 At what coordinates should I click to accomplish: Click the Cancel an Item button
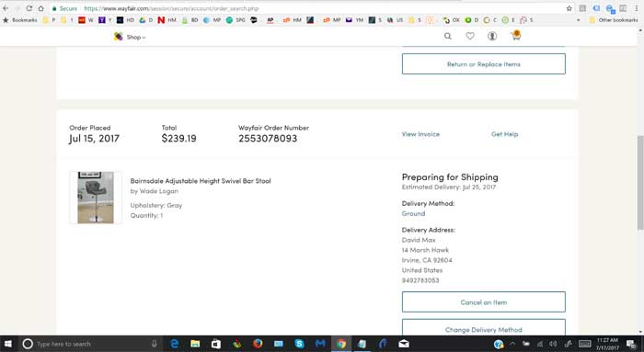[483, 302]
